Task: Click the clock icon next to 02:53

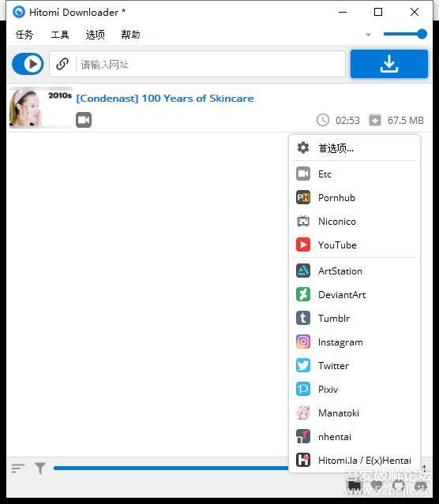Action: click(323, 120)
